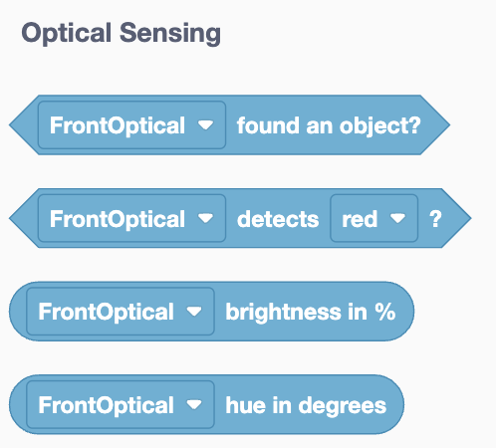
Task: Click left pointed edge of found object block
Action: click(x=22, y=125)
